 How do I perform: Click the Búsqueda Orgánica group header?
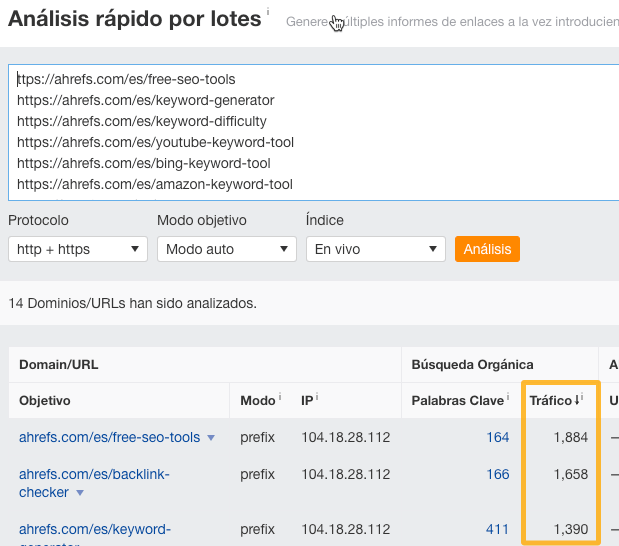click(472, 364)
